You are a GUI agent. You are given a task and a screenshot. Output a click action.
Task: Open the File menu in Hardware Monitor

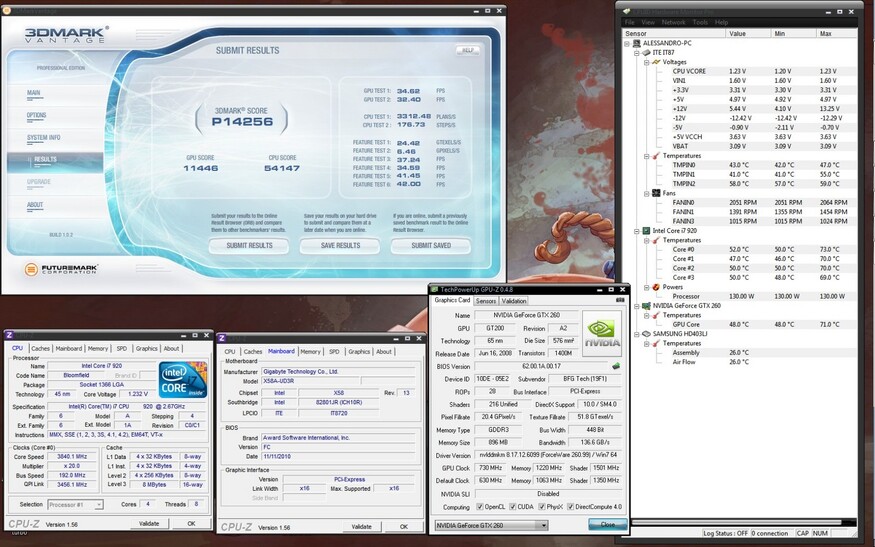(630, 22)
